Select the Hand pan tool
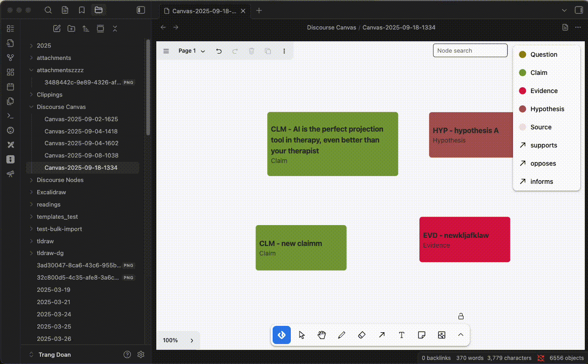Screen dimensions: 588x364 [322, 335]
